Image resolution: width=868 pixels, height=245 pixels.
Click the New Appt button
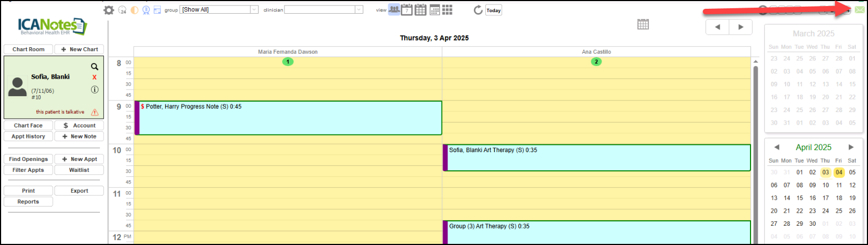(79, 159)
